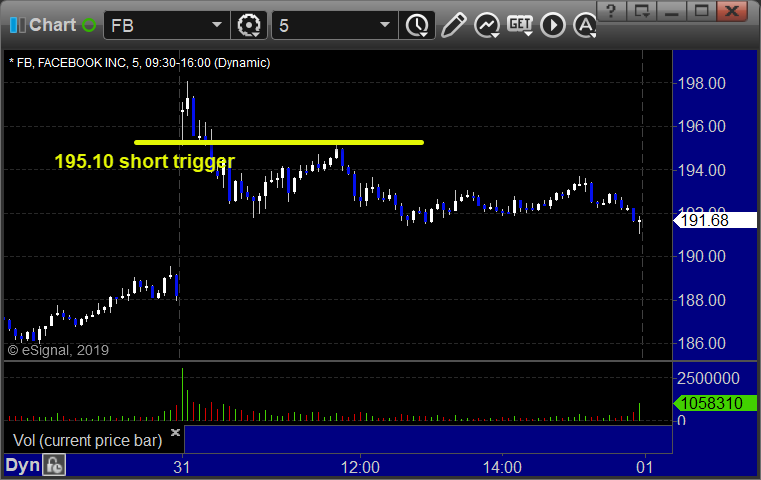The width and height of the screenshot is (761, 480).
Task: Close the Vol study label
Action: click(x=175, y=432)
